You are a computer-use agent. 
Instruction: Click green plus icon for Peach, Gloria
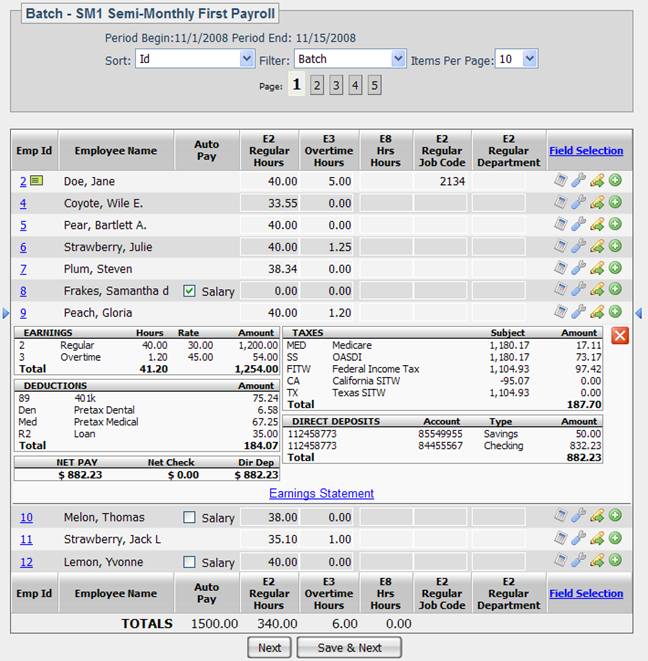615,312
